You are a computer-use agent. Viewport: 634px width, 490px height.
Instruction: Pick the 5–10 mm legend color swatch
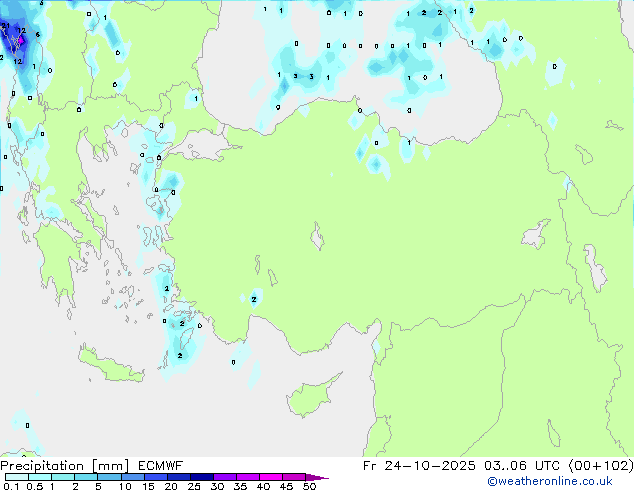pyautogui.click(x=109, y=477)
